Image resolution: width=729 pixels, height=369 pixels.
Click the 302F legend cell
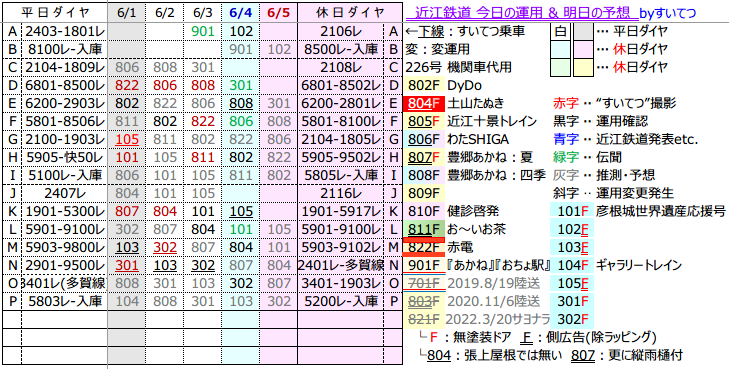[x=572, y=320]
